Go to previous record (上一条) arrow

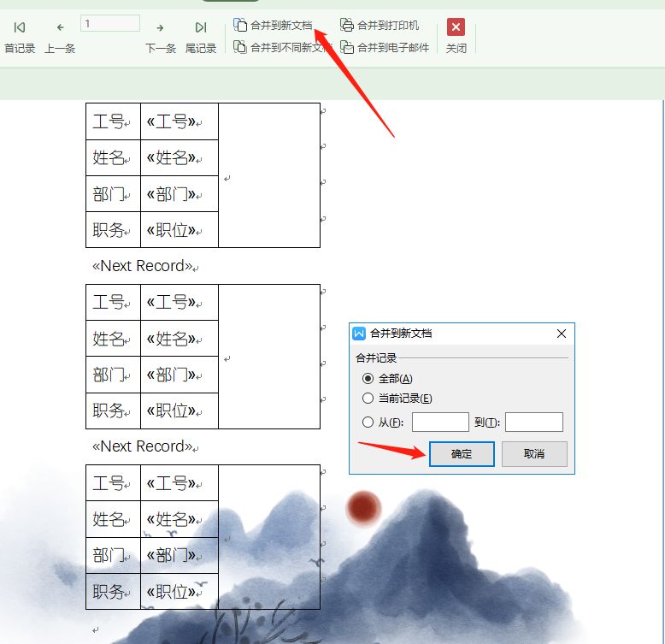pos(60,27)
